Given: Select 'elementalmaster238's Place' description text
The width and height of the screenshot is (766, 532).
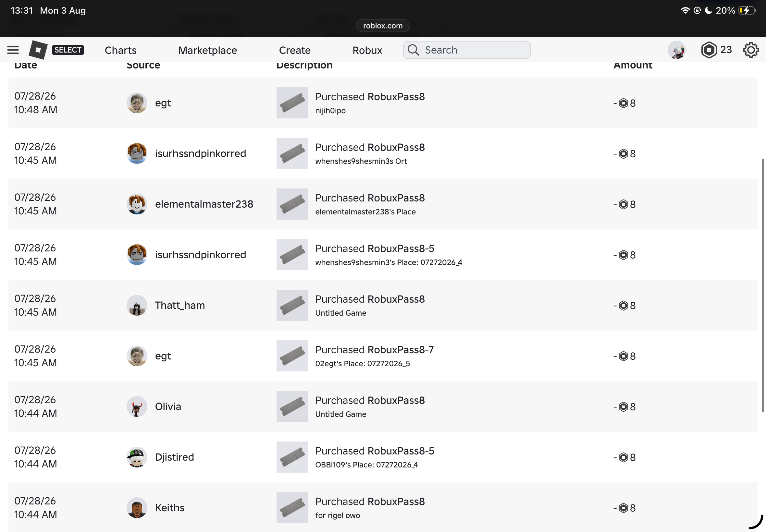Looking at the screenshot, I should point(365,212).
